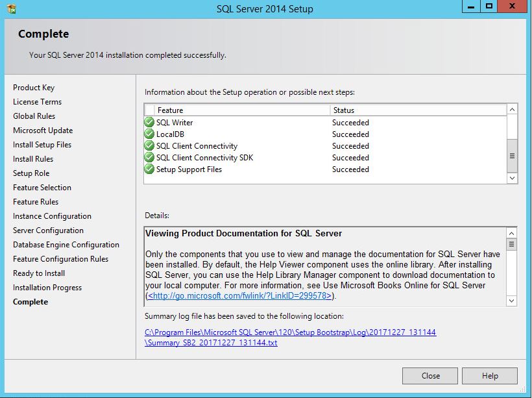532x398 pixels.
Task: Select the Setup Support Files row text
Action: 189,169
